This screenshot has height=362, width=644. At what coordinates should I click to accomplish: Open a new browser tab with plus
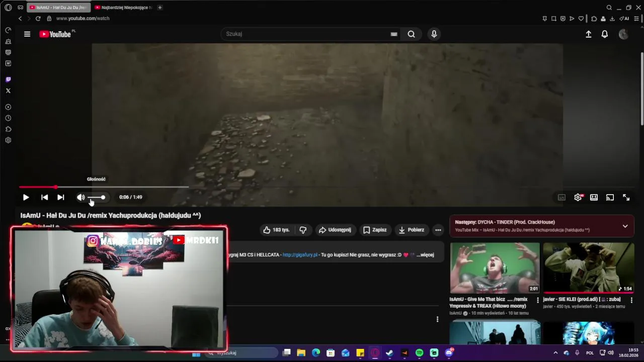point(160,8)
